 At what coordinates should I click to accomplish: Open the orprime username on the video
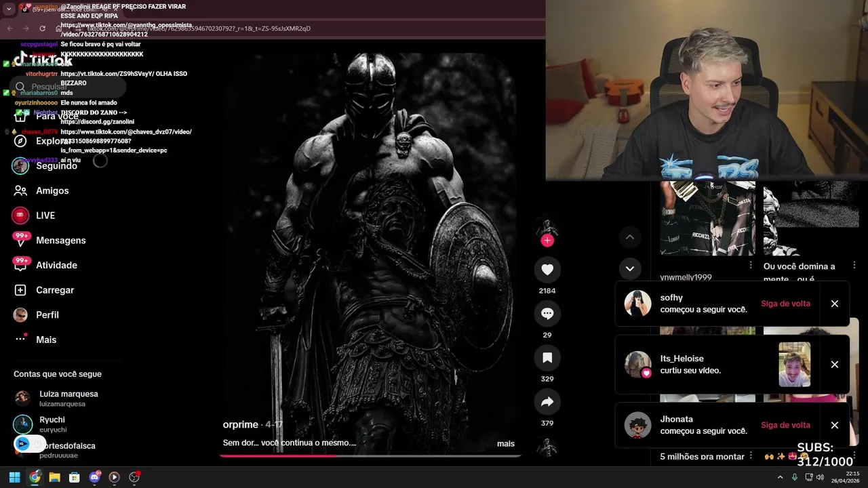pyautogui.click(x=241, y=424)
